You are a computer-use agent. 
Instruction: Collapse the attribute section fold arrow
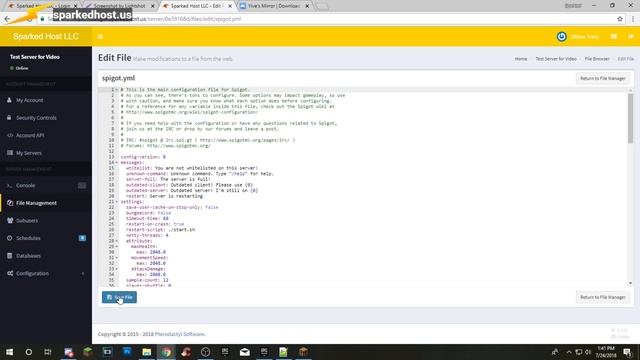coord(117,241)
